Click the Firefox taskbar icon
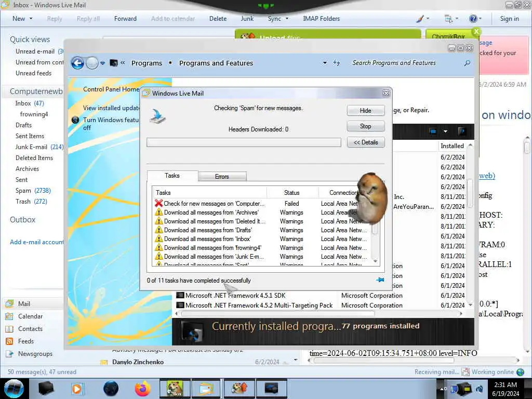This screenshot has height=399, width=532. coord(142,389)
